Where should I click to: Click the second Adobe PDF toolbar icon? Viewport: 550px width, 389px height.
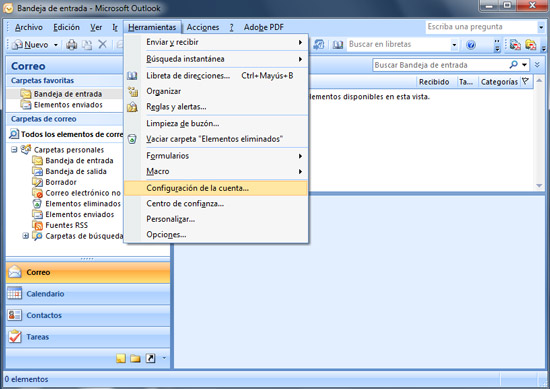pyautogui.click(x=530, y=45)
